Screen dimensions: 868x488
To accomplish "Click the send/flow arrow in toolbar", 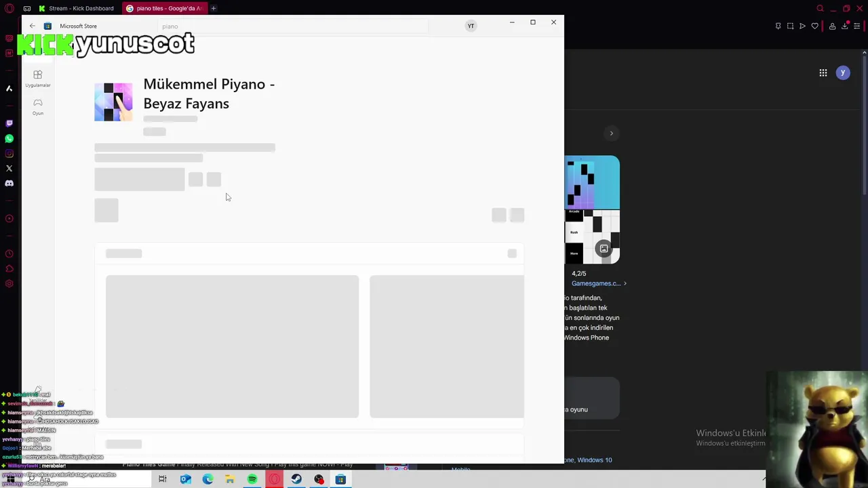I will tap(802, 26).
